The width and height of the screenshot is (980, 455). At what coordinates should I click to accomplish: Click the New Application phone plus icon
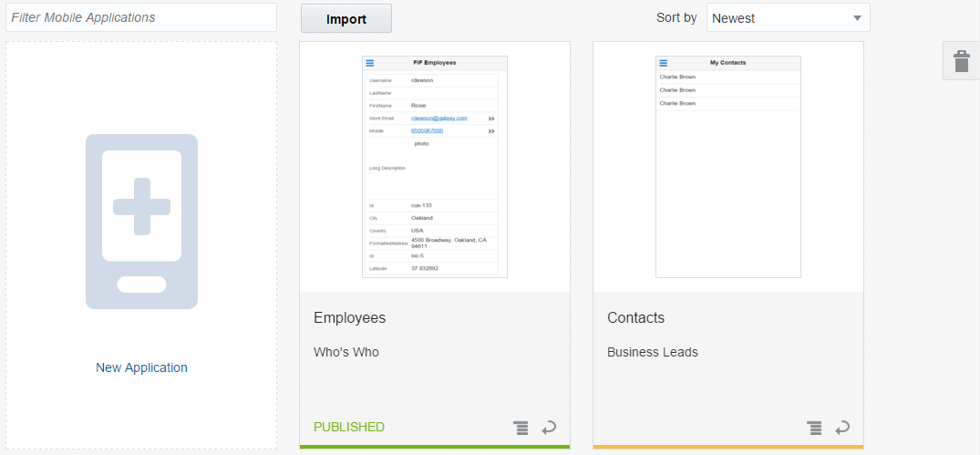141,222
